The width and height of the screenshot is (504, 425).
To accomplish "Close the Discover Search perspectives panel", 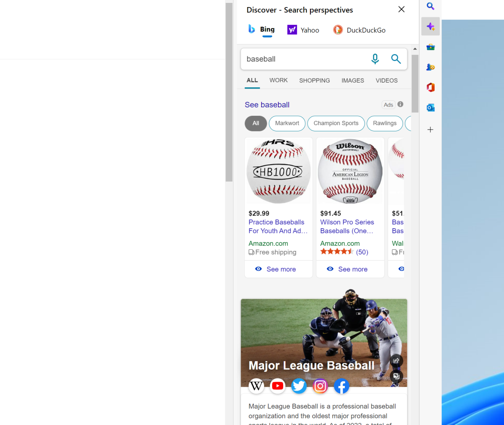I will point(402,9).
